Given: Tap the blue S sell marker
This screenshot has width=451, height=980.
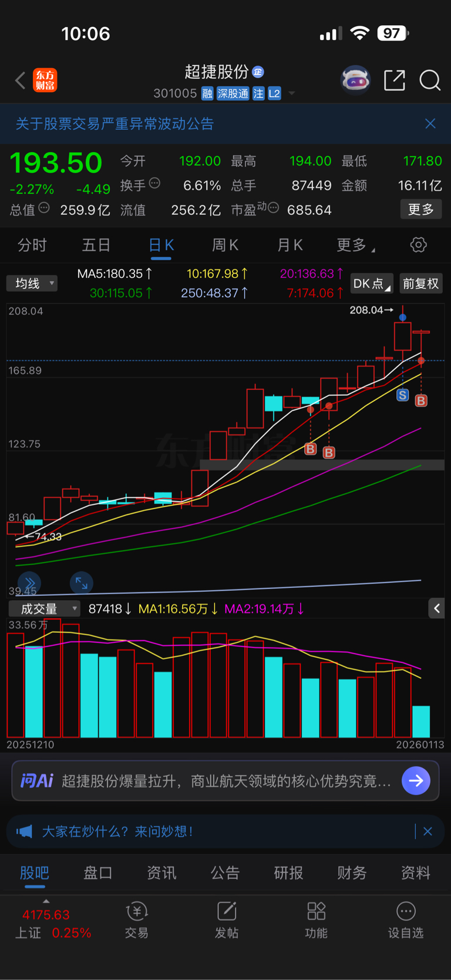Looking at the screenshot, I should click(x=402, y=395).
